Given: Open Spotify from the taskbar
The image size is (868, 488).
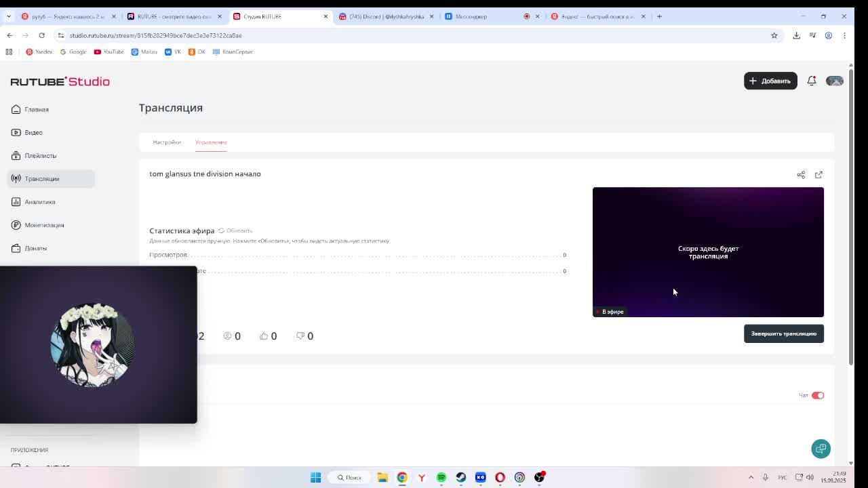Looking at the screenshot, I should pyautogui.click(x=441, y=477).
